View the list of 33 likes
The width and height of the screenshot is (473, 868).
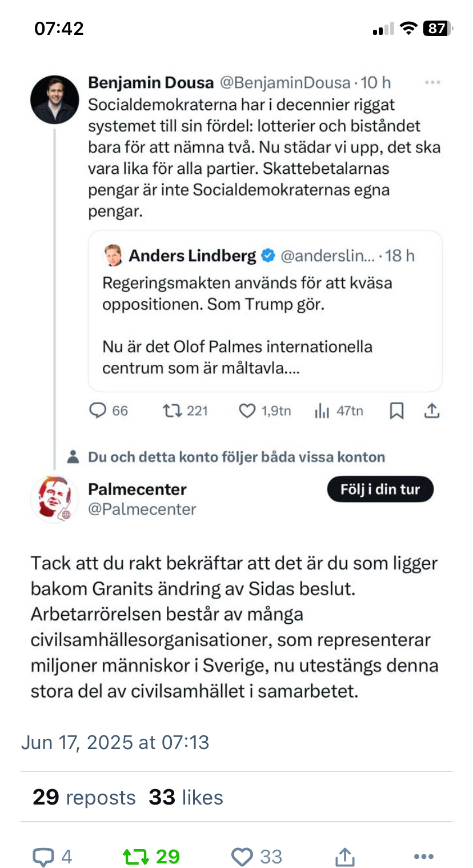coord(186,797)
